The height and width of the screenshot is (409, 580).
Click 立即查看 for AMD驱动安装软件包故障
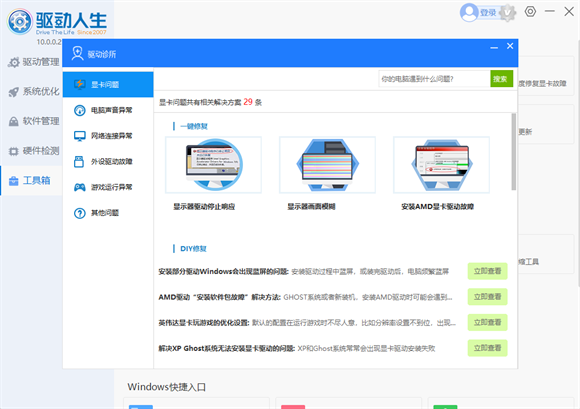point(488,297)
